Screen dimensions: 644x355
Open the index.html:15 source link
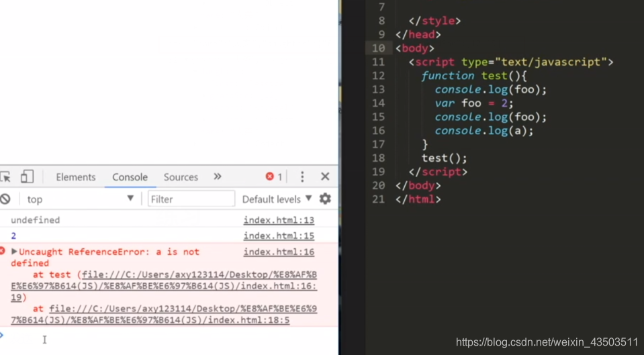279,236
